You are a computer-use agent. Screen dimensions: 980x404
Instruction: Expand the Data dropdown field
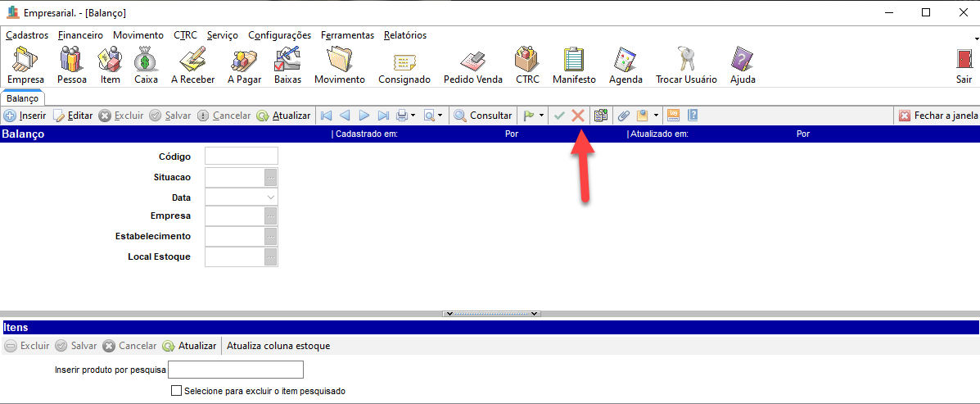[x=270, y=197]
